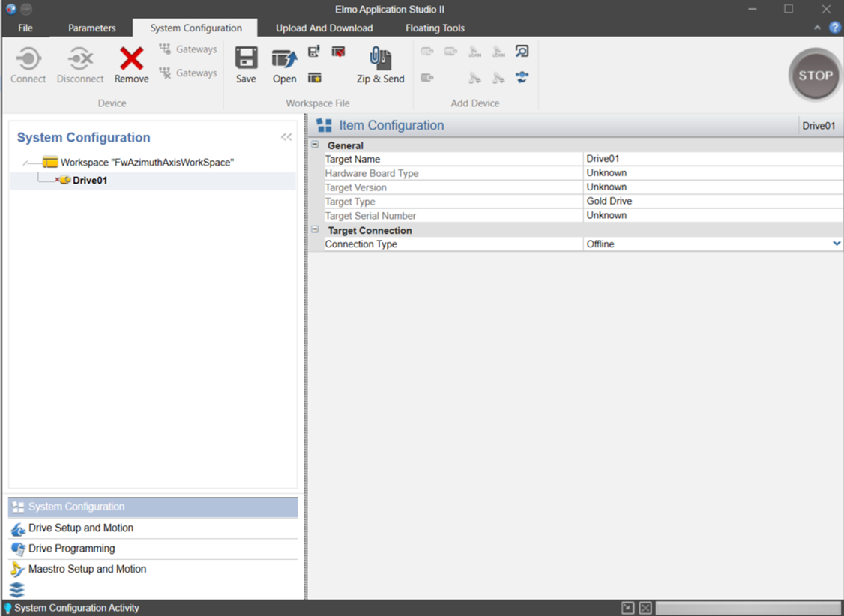Screen dimensions: 844x616
Task: Open the Upload And Download tab
Action: (324, 28)
